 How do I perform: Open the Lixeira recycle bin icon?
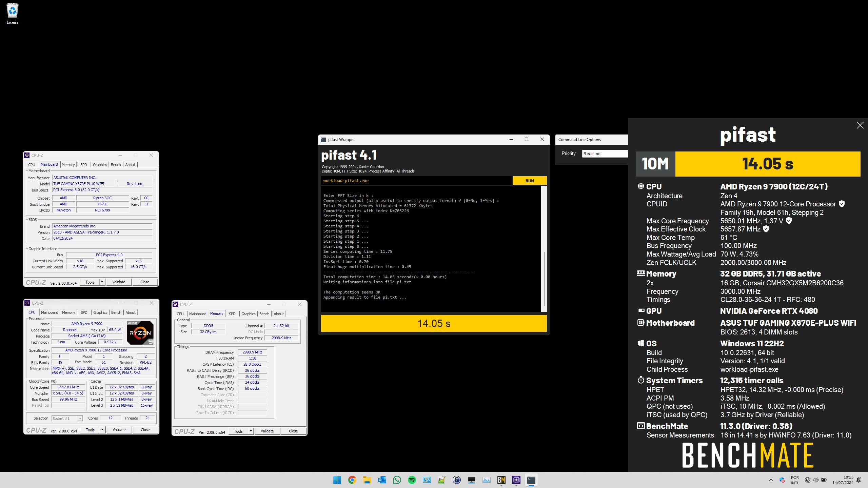point(13,14)
